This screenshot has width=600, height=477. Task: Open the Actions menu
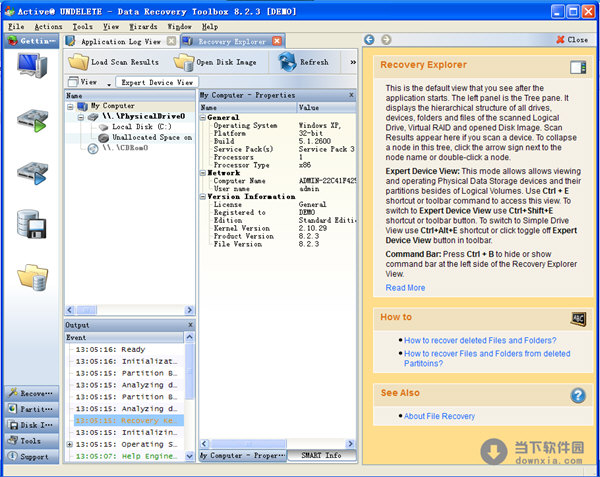(x=48, y=27)
